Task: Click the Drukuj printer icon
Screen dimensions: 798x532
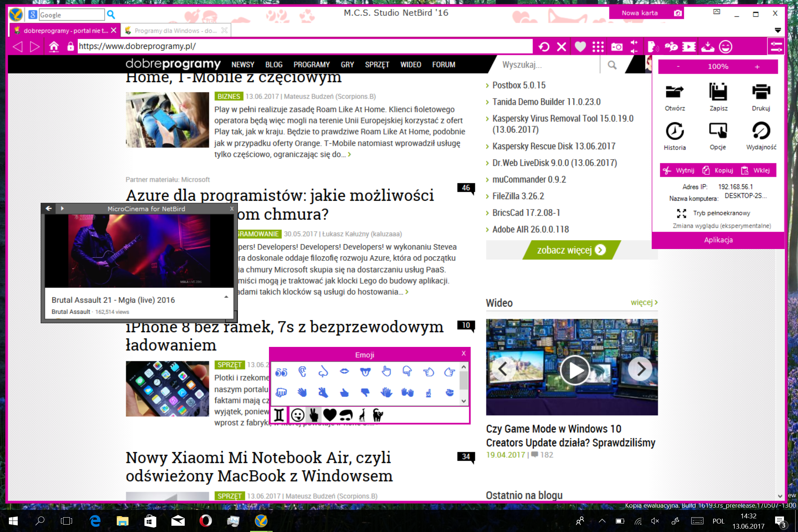Action: tap(761, 92)
